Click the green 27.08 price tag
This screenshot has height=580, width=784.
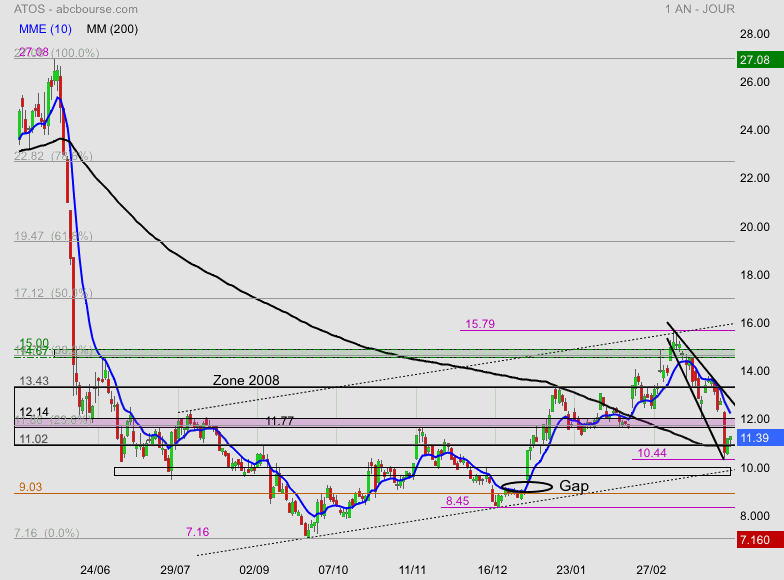pyautogui.click(x=760, y=60)
